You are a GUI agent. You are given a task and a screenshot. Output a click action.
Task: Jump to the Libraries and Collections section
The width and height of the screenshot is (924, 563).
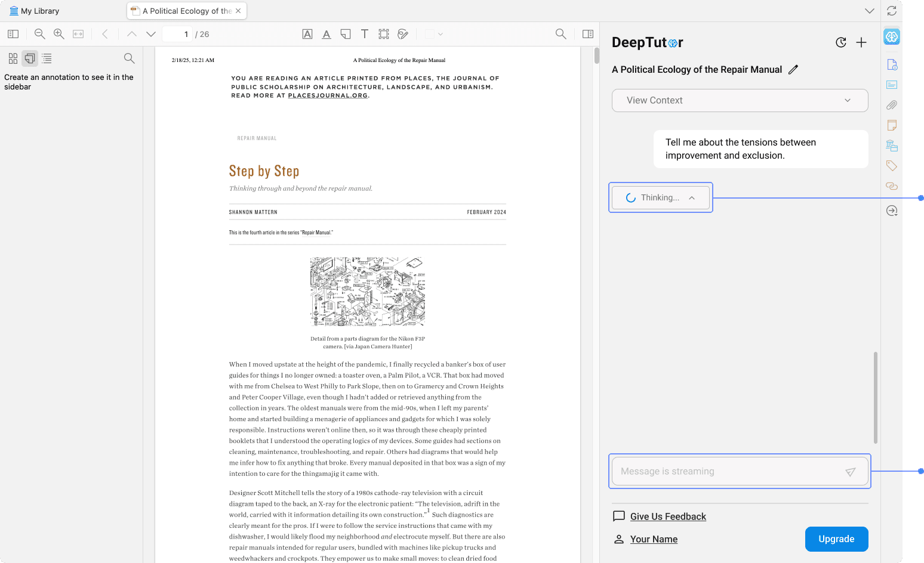click(892, 146)
